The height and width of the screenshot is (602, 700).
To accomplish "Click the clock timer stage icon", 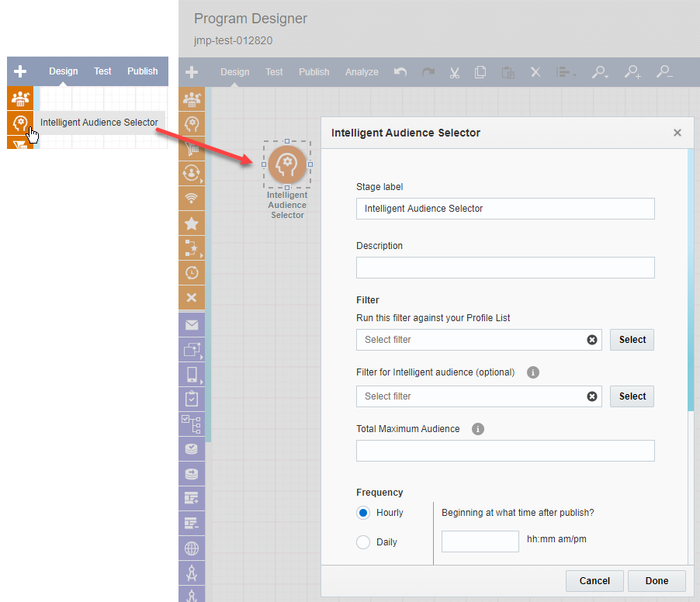I will [x=192, y=272].
